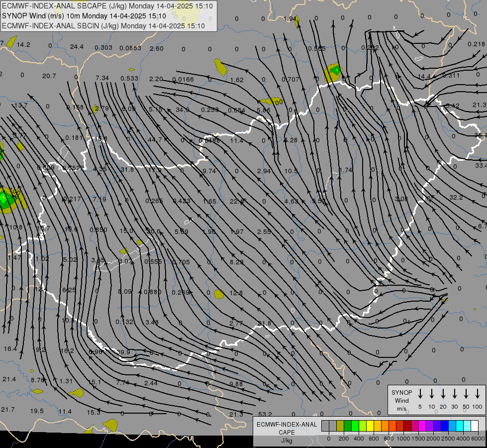The width and height of the screenshot is (487, 448).
Task: Click the map value 0.0853
Action: (130, 48)
